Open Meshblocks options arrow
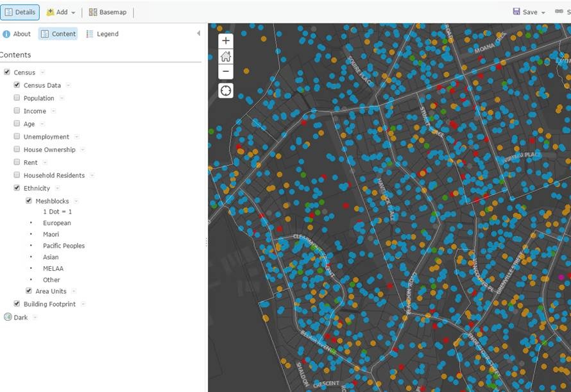The image size is (571, 392). 76,201
